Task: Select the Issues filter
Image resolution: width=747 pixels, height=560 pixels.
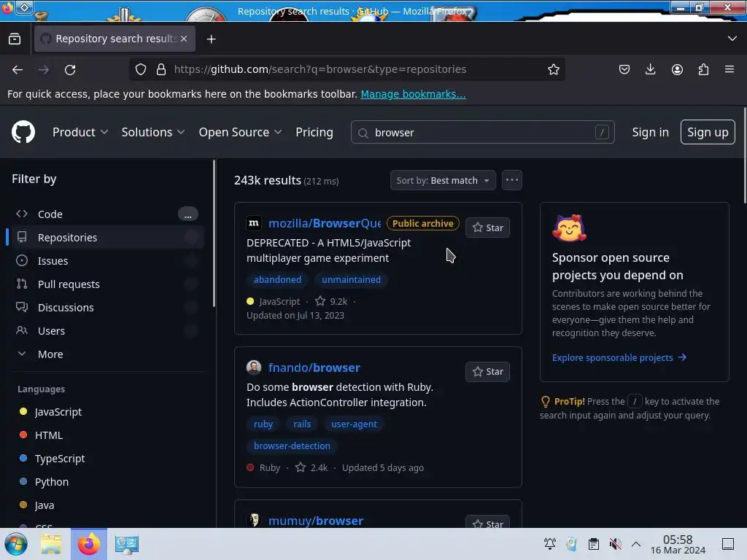Action: pos(106,260)
